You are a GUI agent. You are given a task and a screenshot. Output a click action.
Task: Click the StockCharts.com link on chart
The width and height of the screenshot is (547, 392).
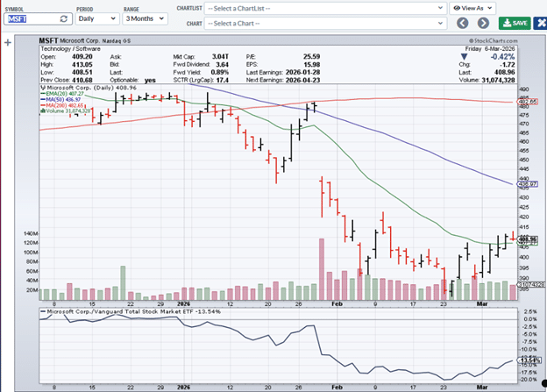[494, 41]
